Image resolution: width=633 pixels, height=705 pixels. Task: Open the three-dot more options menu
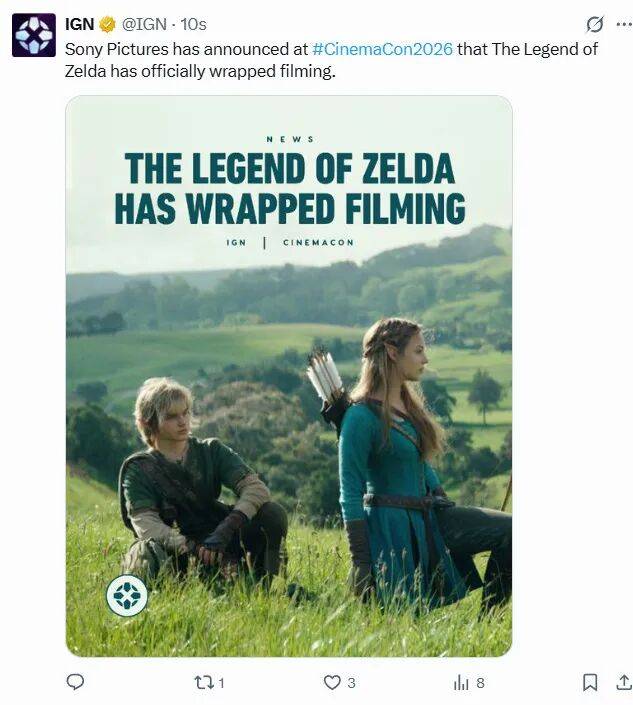pyautogui.click(x=624, y=24)
